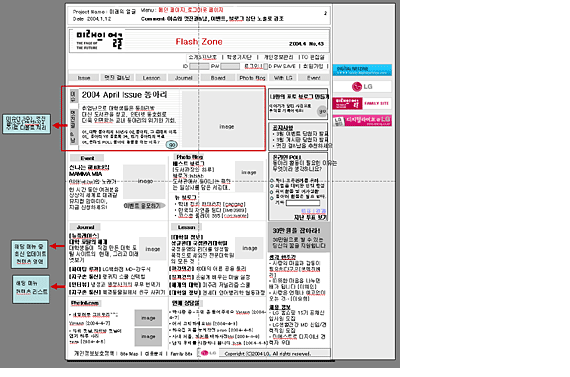Click the pink 디지털라이프@LG banner
Screen dimensions: 570x377
pos(362,121)
